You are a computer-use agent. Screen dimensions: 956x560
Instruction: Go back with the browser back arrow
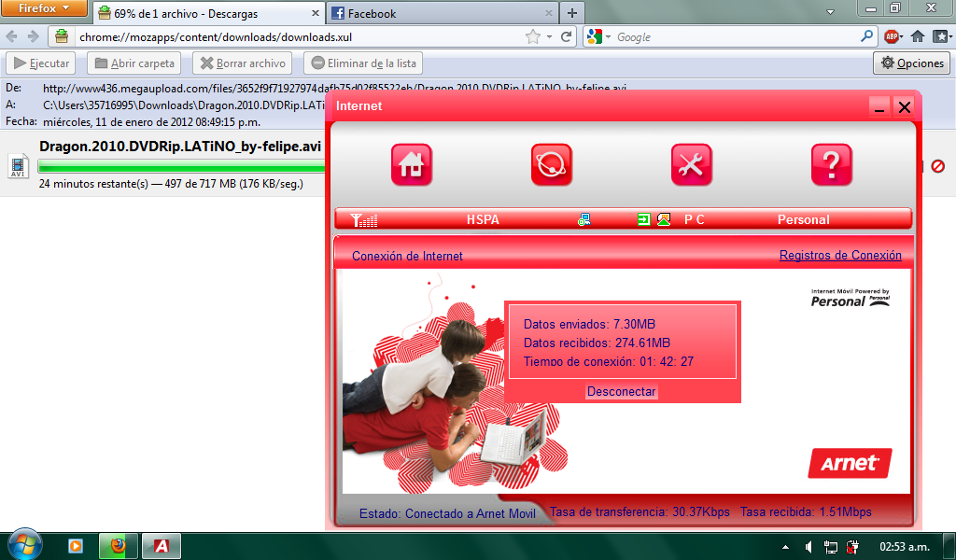[11, 36]
